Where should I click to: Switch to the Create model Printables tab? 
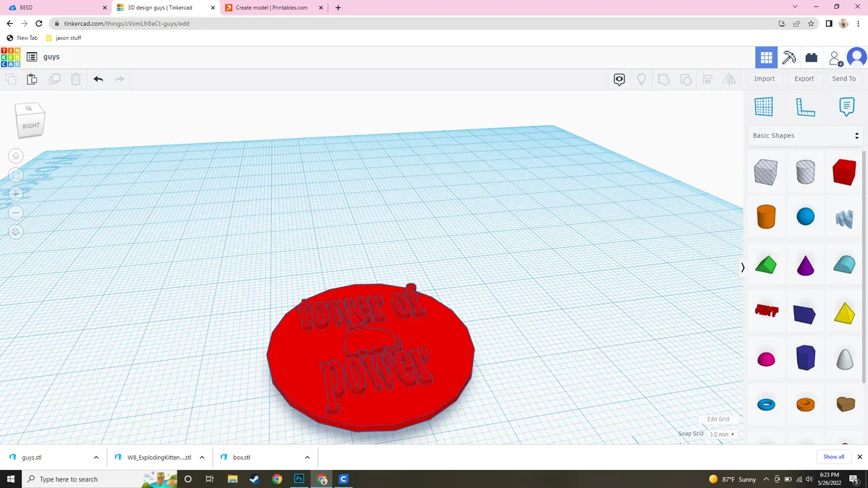click(273, 7)
